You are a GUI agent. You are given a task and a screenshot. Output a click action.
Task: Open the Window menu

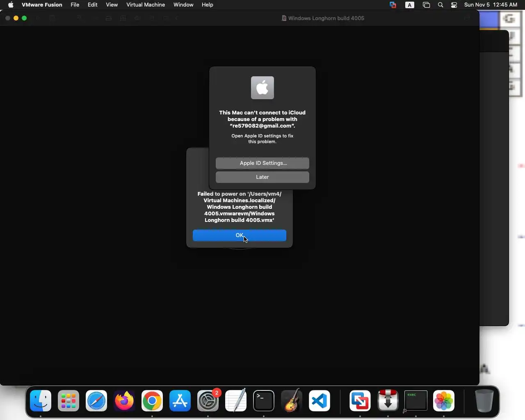(183, 5)
